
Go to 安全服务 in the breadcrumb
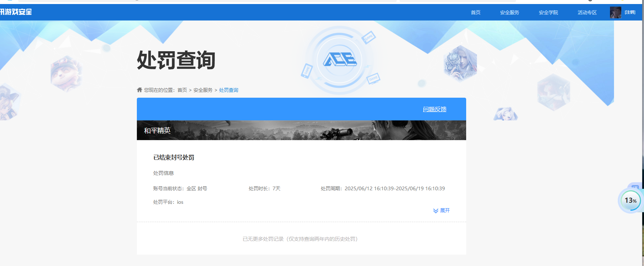coord(203,90)
